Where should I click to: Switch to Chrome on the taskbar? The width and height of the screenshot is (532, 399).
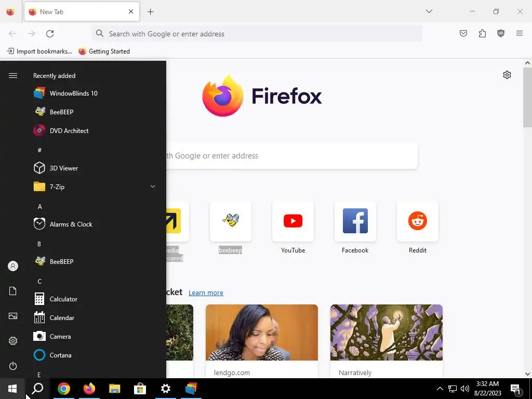click(x=63, y=389)
